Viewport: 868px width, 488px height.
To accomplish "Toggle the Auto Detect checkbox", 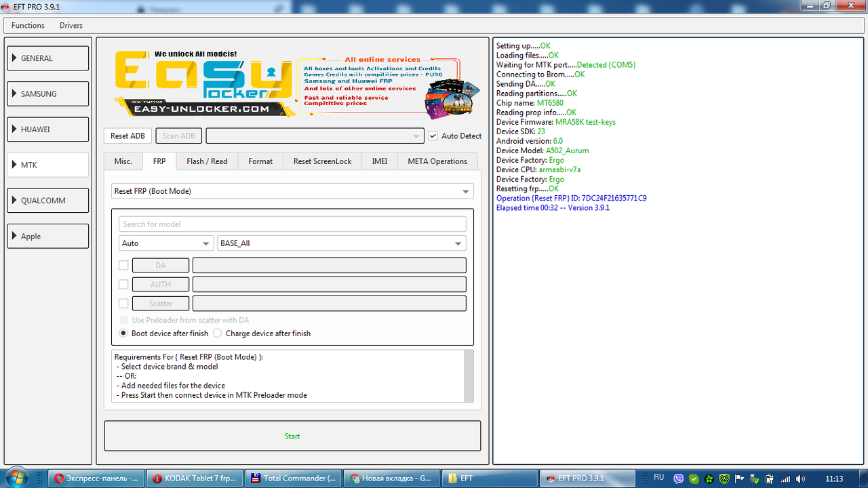I will (433, 136).
